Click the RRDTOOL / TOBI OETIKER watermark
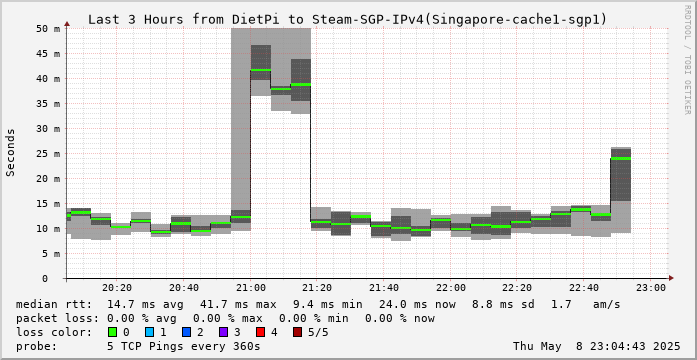 pyautogui.click(x=687, y=59)
